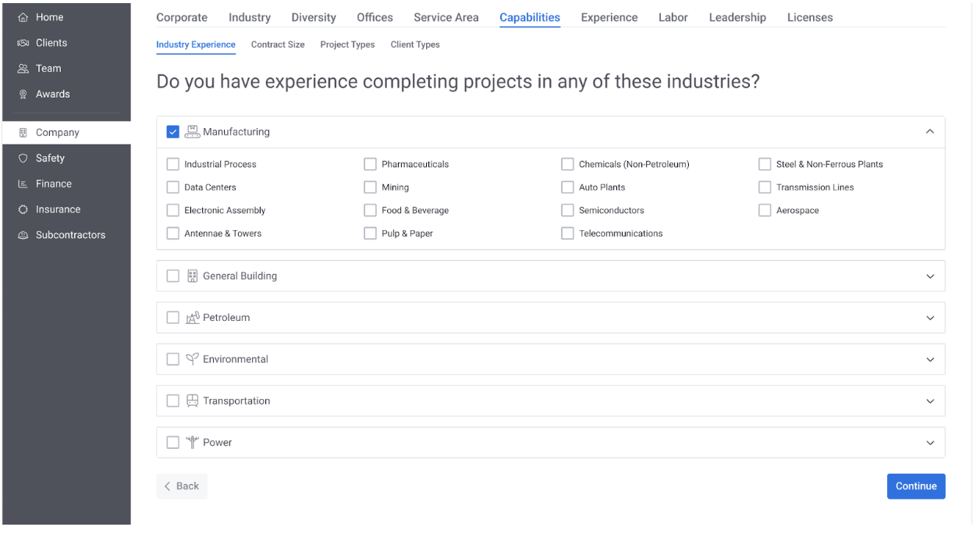
Task: Uncheck the Manufacturing checkbox
Action: point(173,132)
